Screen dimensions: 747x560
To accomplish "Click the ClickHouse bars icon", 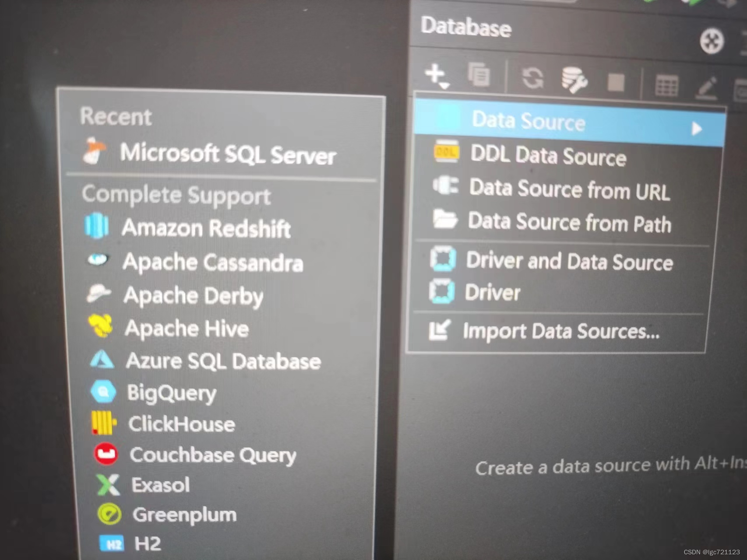I will coord(104,423).
